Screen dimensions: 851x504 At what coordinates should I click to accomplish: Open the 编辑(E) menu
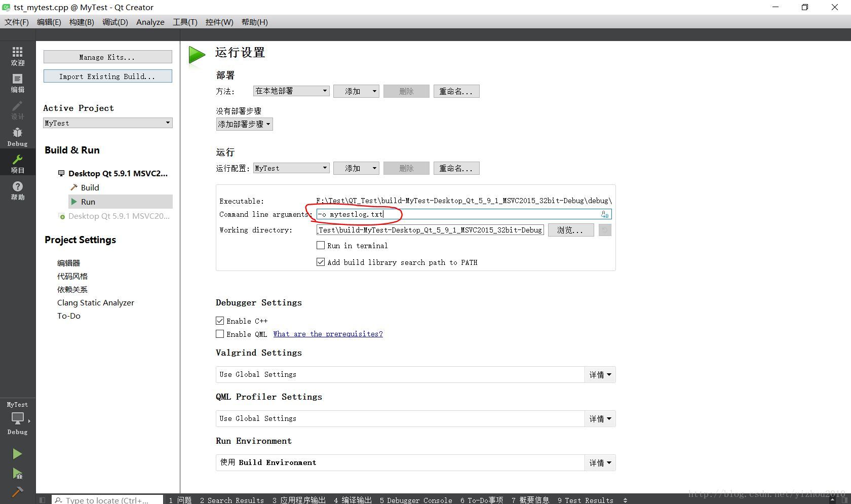pos(49,22)
